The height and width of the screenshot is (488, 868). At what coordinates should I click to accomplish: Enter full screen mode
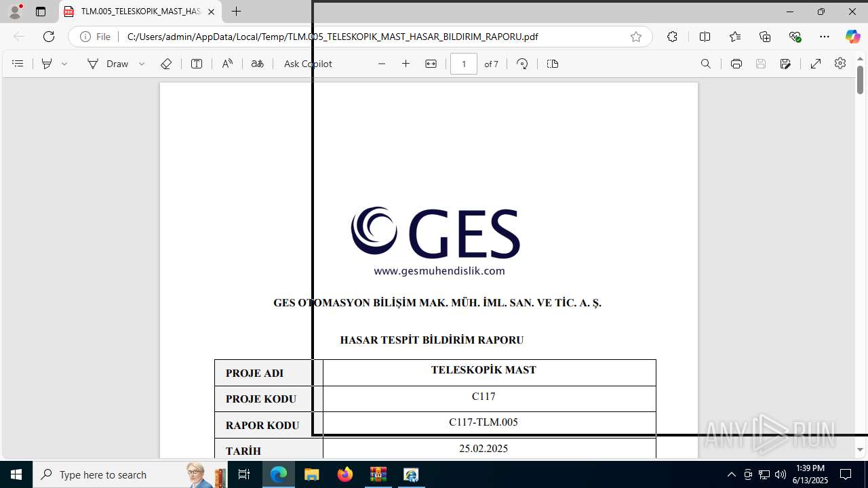(x=816, y=64)
